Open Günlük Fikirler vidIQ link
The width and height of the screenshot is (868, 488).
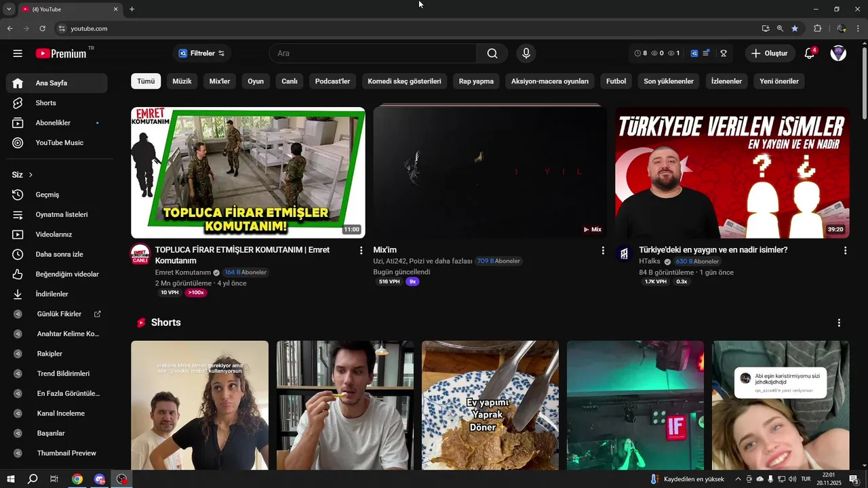click(57, 314)
